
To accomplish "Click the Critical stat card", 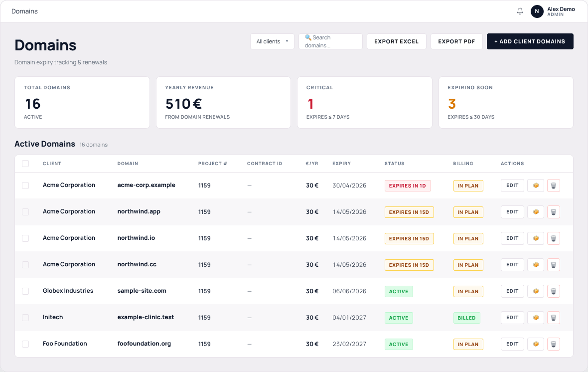I will point(365,103).
